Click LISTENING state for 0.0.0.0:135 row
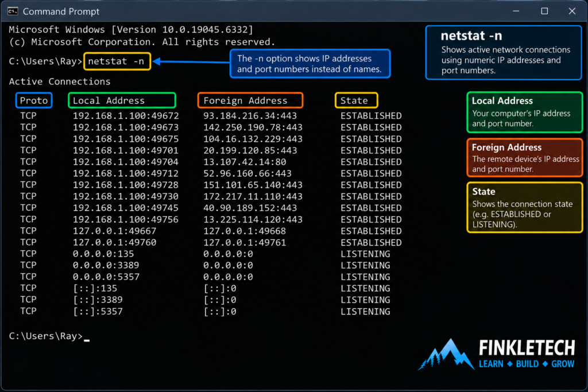The height and width of the screenshot is (392, 588). coord(365,254)
